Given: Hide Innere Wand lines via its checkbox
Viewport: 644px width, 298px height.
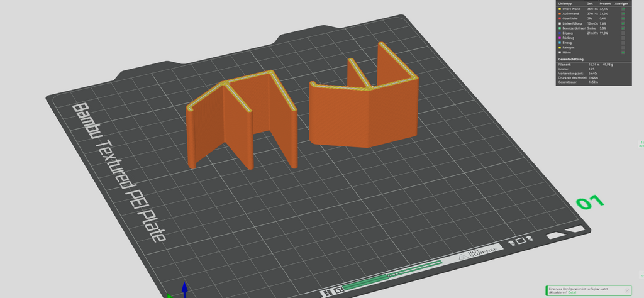Looking at the screenshot, I should (x=623, y=9).
